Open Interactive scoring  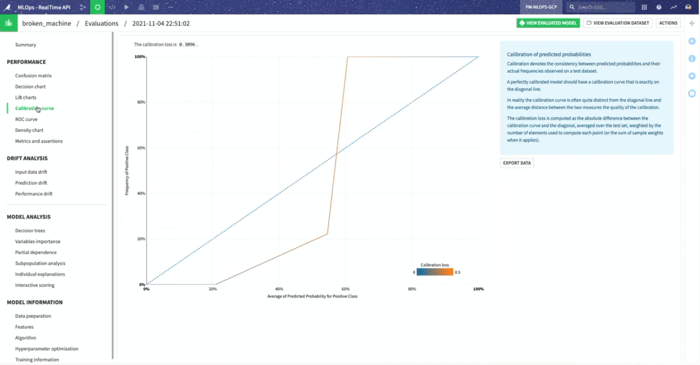pos(35,285)
